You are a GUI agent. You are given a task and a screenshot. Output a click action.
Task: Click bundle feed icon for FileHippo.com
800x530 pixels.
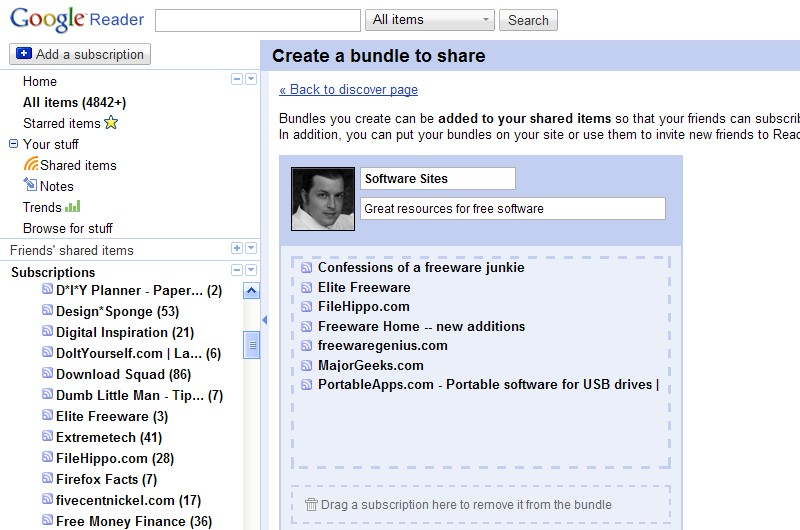(x=306, y=307)
